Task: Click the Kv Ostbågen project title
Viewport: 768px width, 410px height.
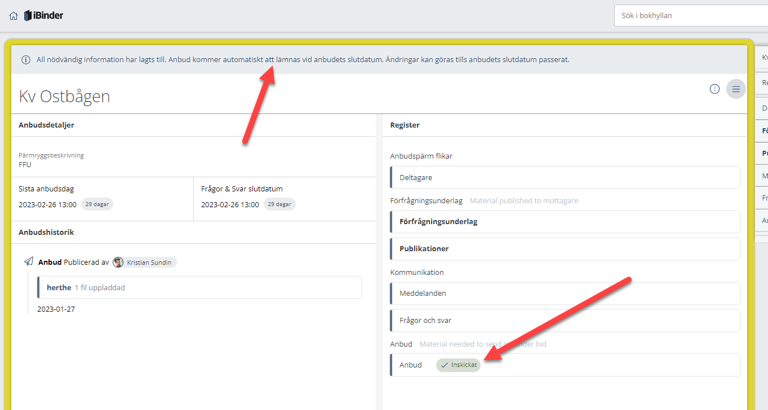Action: tap(65, 96)
